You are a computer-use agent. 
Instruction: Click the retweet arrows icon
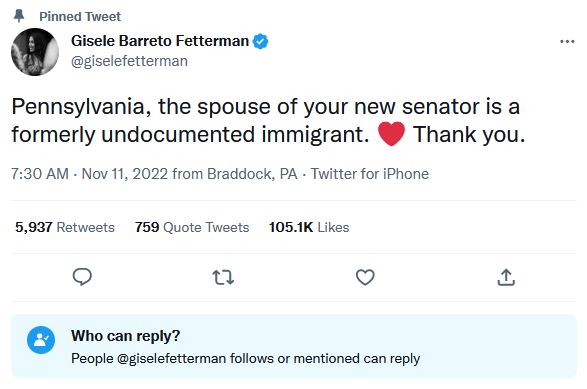223,277
